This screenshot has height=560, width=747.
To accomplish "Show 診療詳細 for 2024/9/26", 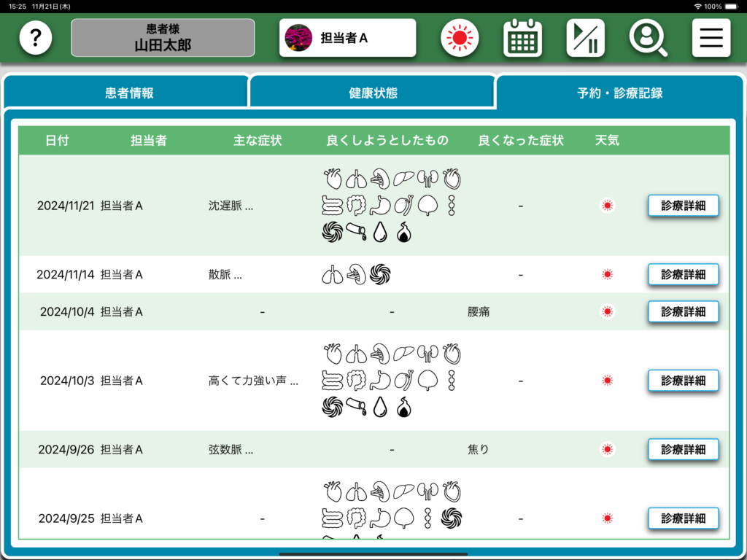I will (683, 450).
